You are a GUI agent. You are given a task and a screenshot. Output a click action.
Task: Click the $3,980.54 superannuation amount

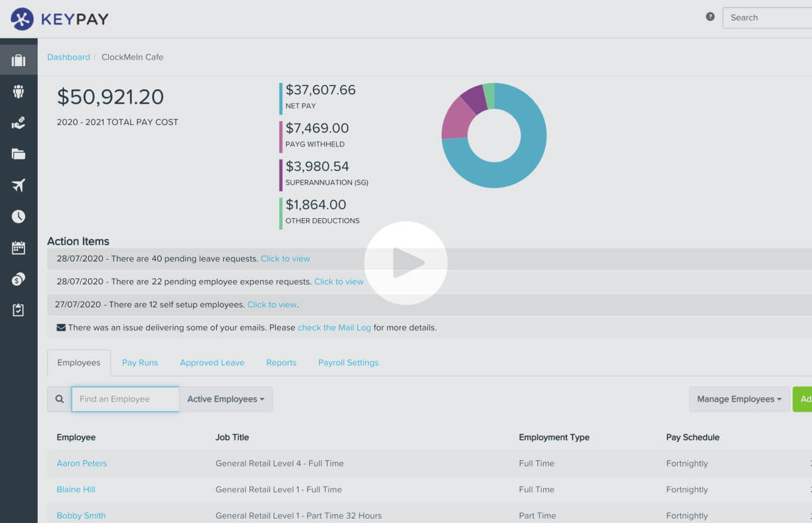pos(317,167)
